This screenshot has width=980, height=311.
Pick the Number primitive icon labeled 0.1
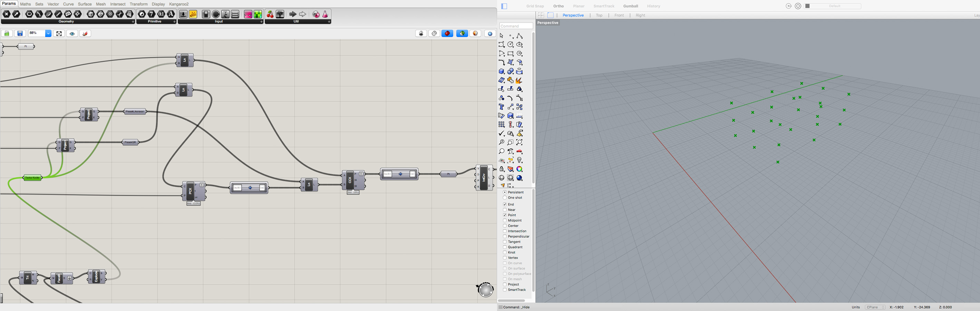[161, 14]
